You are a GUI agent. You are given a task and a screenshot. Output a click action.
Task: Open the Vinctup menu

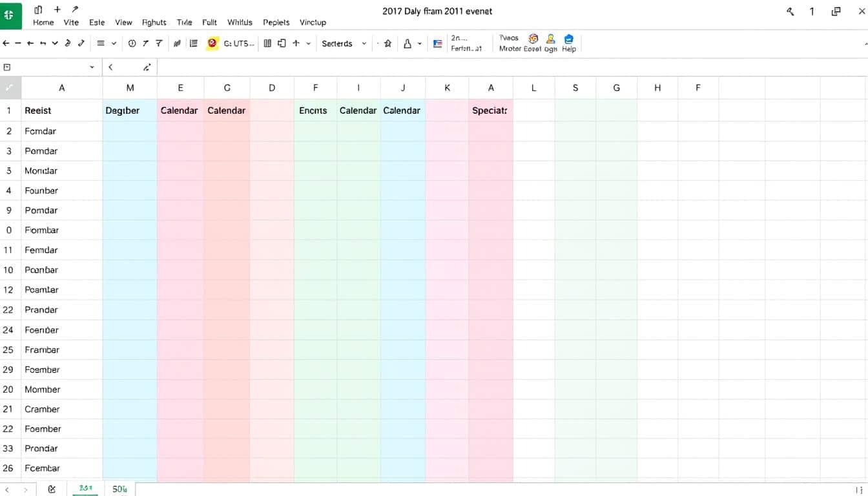[x=313, y=22]
